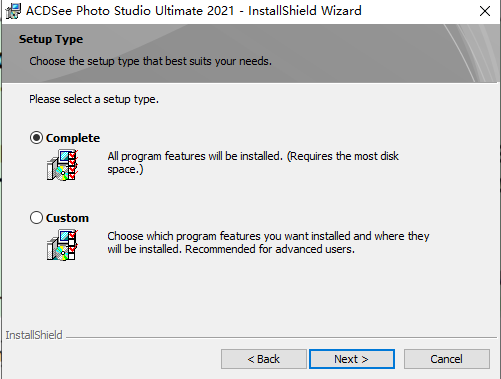Go to the next step with Next >
The height and width of the screenshot is (379, 501).
point(352,359)
